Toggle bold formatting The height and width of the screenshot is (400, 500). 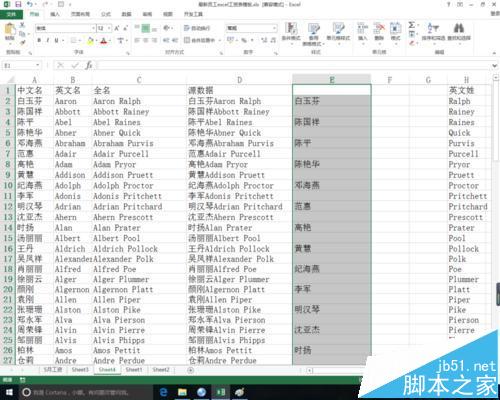tap(39, 40)
